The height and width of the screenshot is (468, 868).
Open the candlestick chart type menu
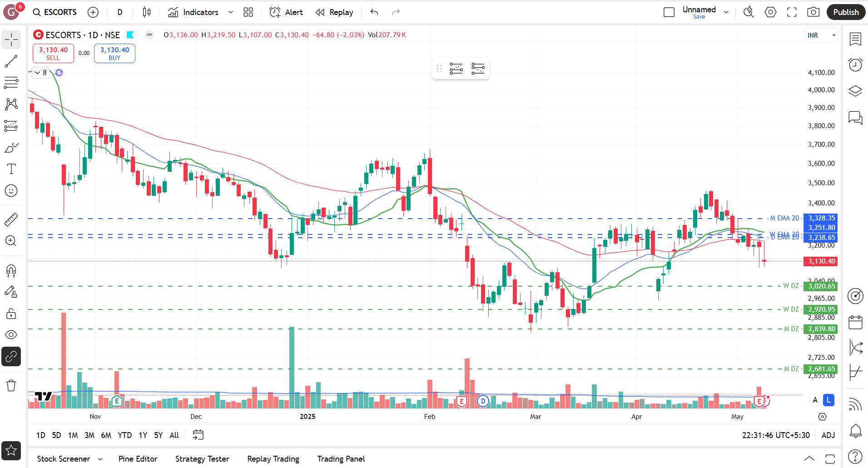pos(147,12)
